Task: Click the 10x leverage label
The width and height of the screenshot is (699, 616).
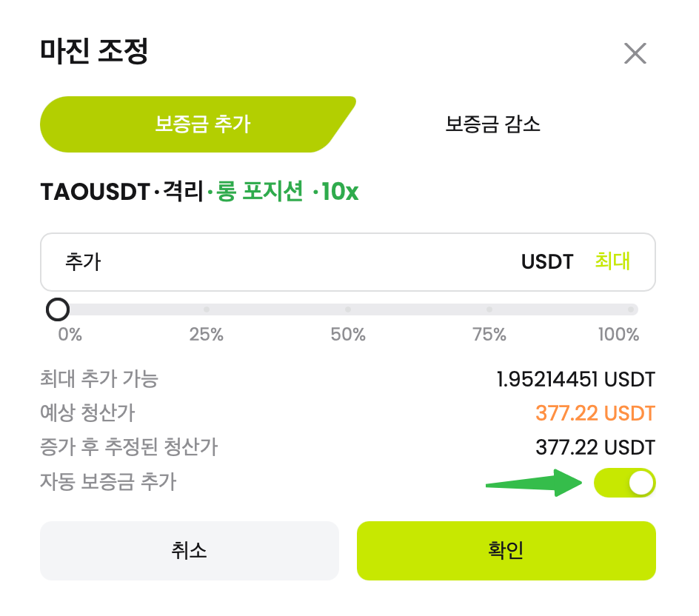Action: pyautogui.click(x=339, y=191)
